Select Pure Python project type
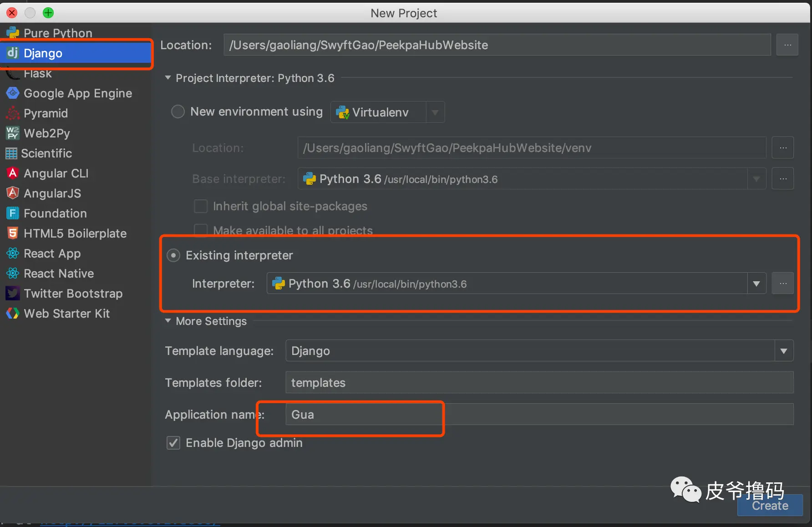812x527 pixels. pos(76,33)
